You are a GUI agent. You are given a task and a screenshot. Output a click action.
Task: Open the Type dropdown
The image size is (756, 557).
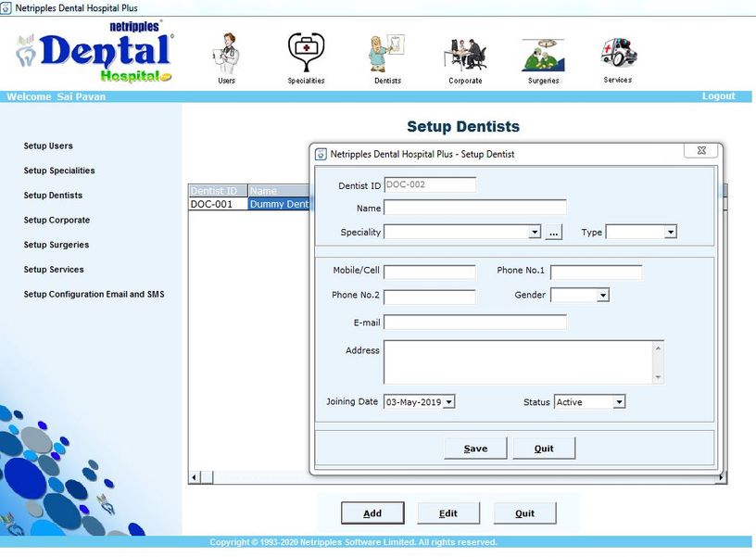(670, 233)
